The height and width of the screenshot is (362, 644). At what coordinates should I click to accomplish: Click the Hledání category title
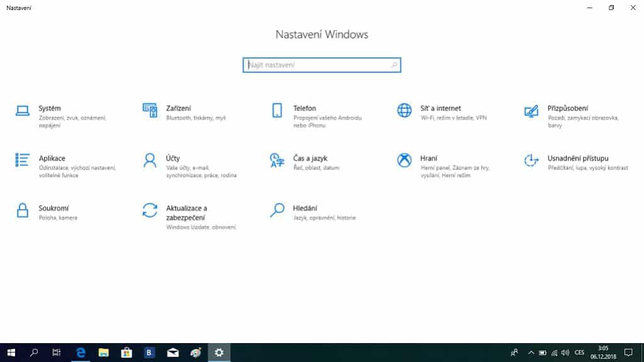(x=305, y=208)
